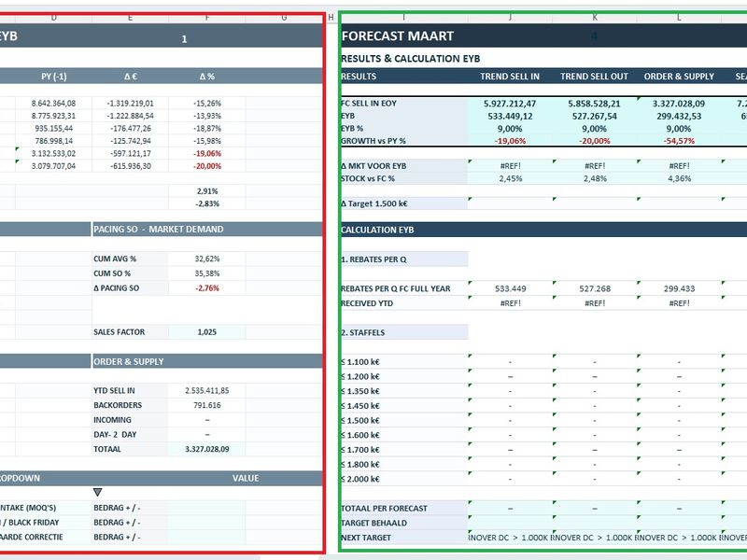Click the VALUE column header
The image size is (747, 560).
pyautogui.click(x=246, y=478)
